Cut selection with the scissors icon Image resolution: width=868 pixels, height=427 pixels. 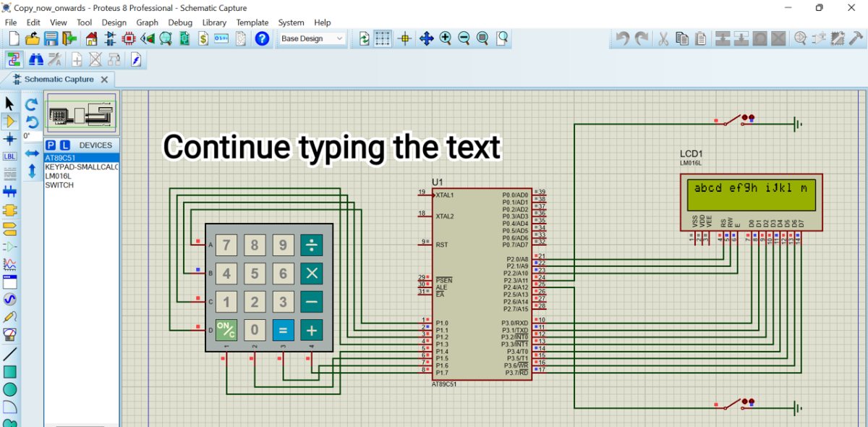(x=663, y=38)
